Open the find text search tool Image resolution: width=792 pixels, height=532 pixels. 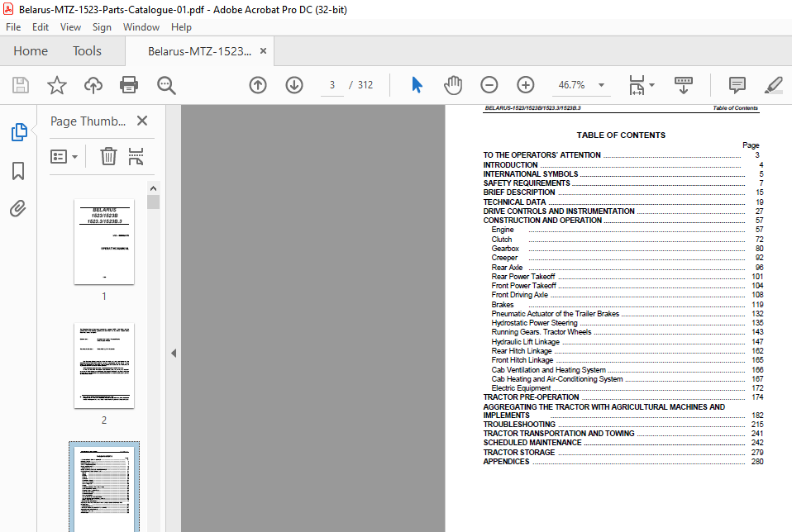point(166,85)
